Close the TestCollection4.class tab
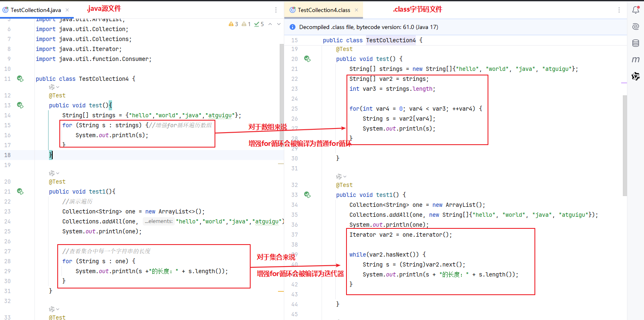644x320 pixels. click(x=356, y=10)
